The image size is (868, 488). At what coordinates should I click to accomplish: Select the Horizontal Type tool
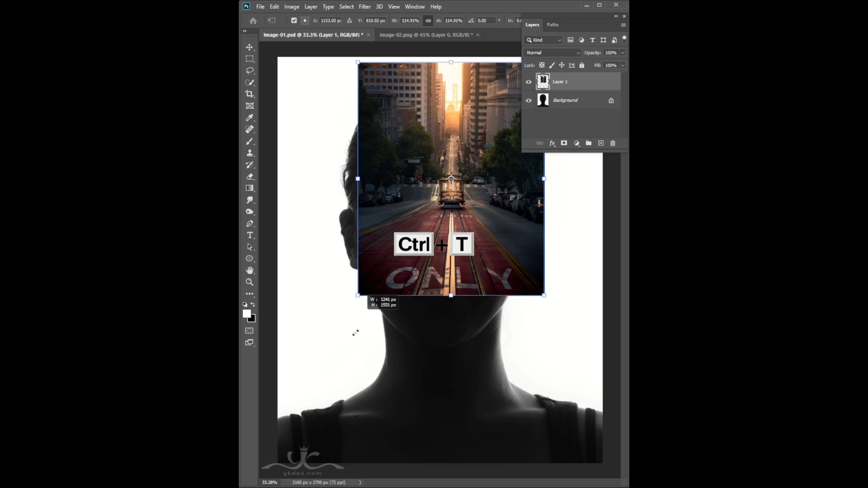(250, 235)
